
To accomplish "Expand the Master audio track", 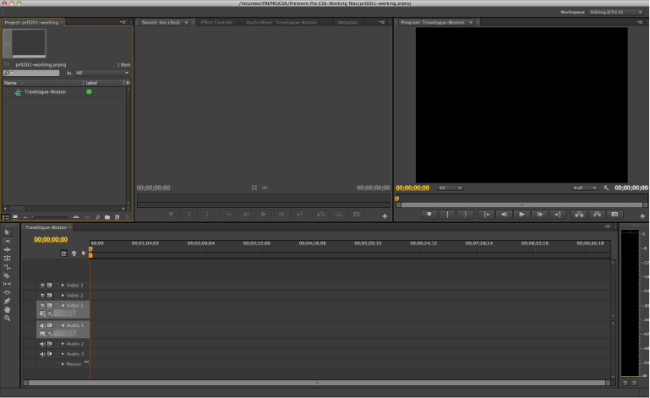I will tap(63, 364).
